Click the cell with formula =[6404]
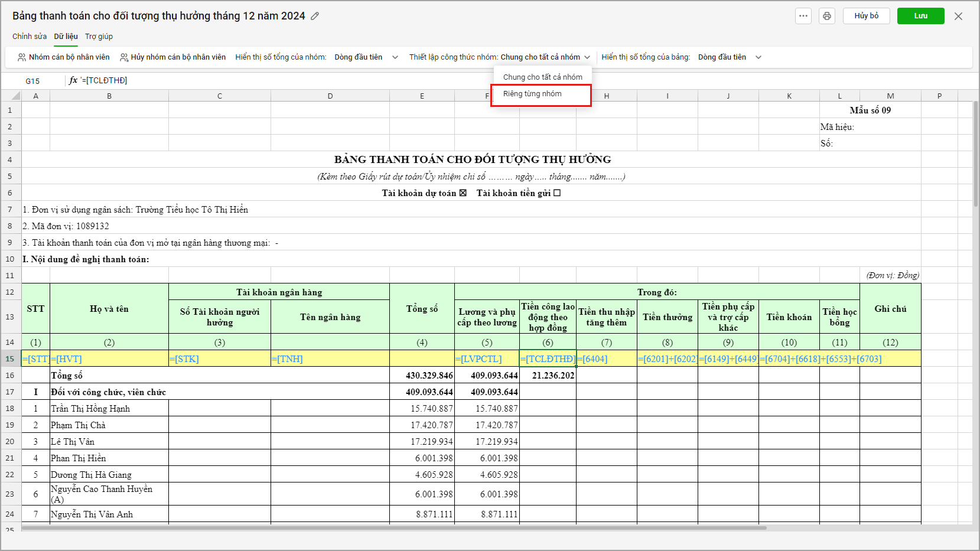980x551 pixels. click(x=607, y=358)
